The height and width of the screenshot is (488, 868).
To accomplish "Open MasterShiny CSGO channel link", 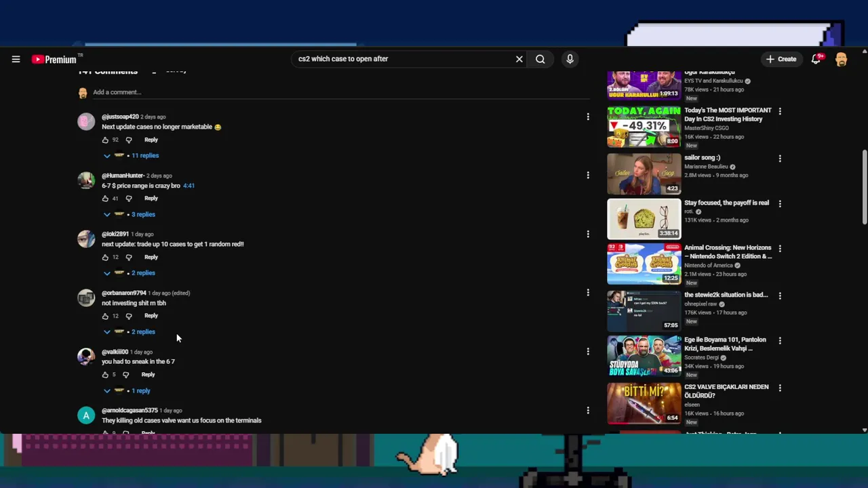I will (707, 128).
